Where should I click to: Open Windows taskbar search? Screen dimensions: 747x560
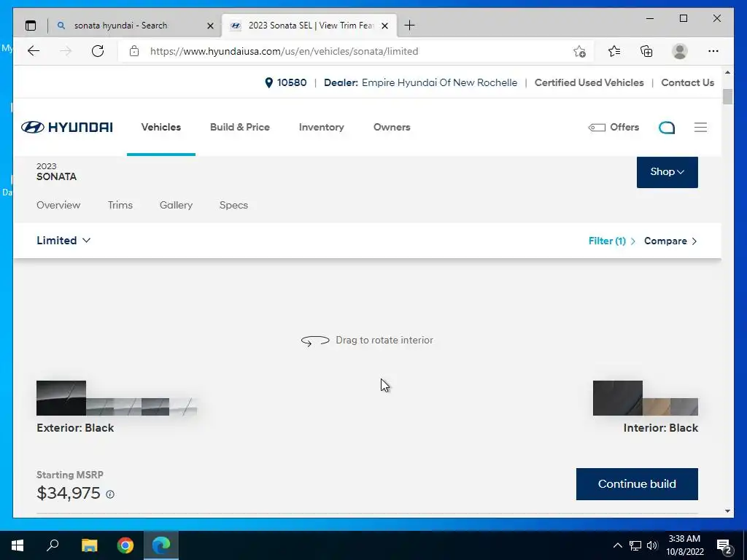point(53,545)
